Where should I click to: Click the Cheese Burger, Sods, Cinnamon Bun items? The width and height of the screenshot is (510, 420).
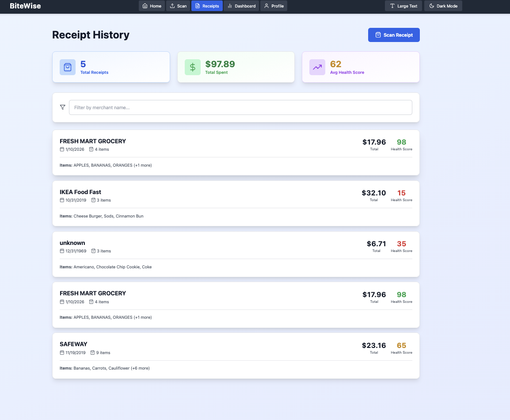[108, 216]
